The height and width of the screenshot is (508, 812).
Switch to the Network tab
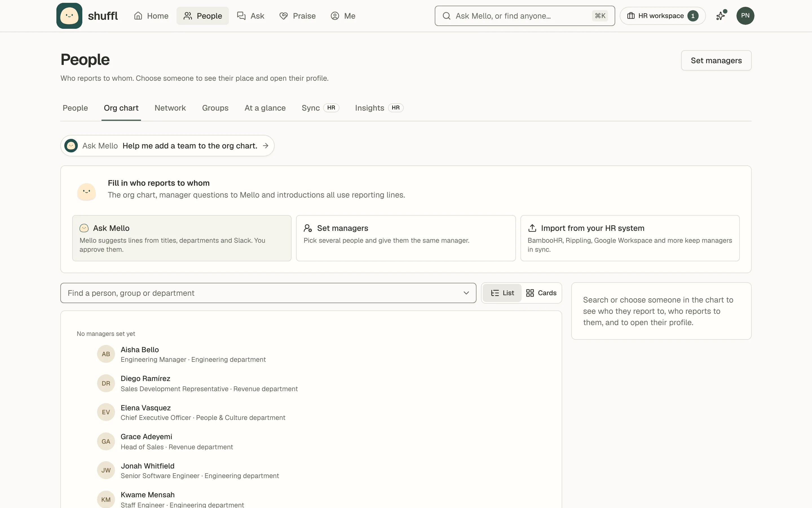coord(170,108)
